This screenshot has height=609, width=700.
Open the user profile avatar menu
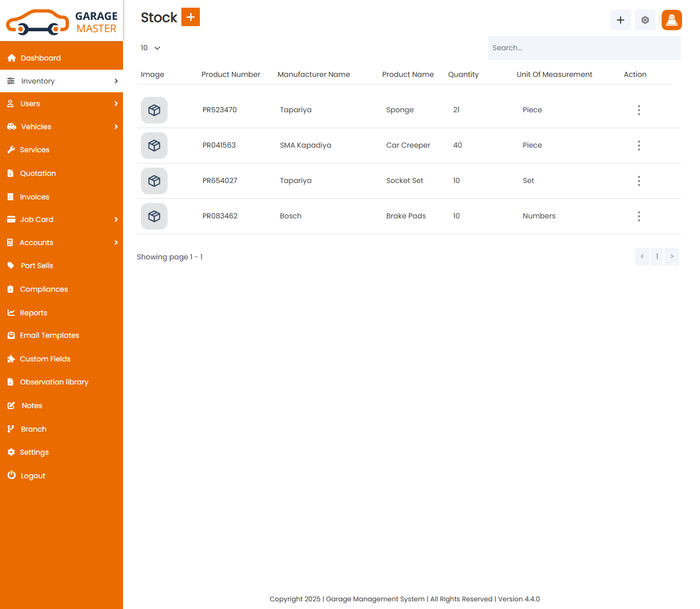tap(671, 20)
